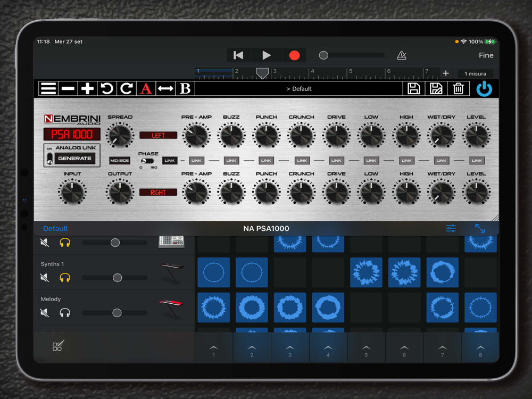Toggle the LINK button under PUNCH
This screenshot has height=399, width=532.
coord(267,161)
